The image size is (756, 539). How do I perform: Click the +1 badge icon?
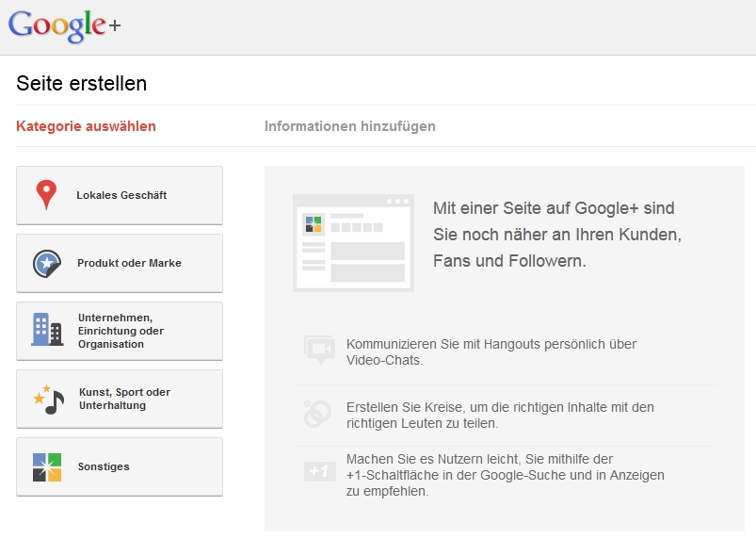(x=320, y=471)
